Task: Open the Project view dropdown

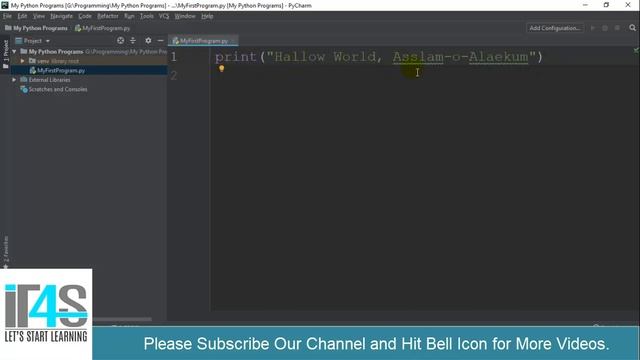Action: pos(33,41)
